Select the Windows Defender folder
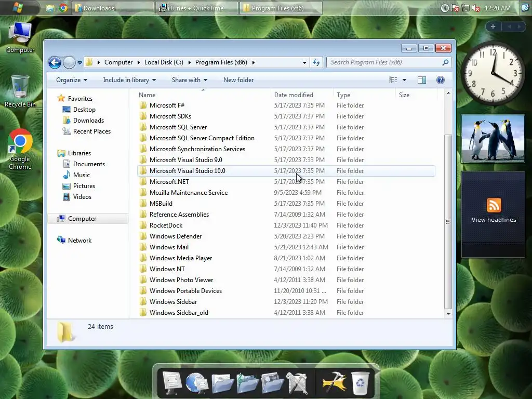 pyautogui.click(x=176, y=236)
